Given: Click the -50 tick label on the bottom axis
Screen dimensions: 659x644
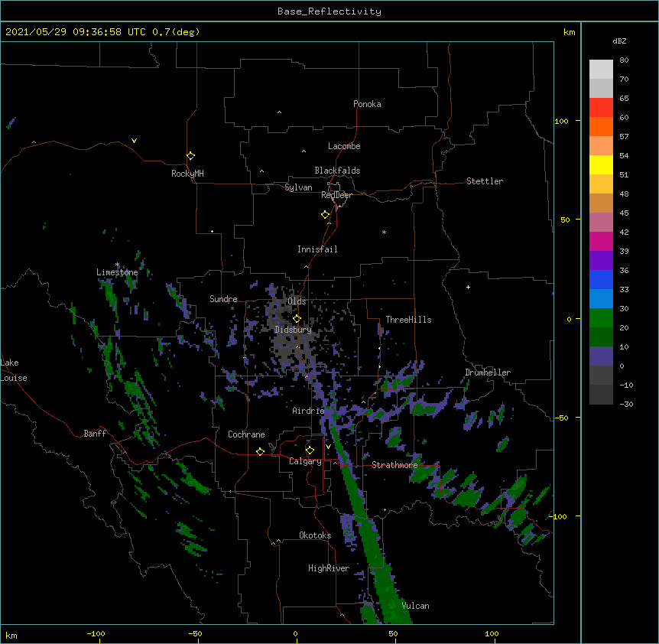Looking at the screenshot, I should click(195, 633).
